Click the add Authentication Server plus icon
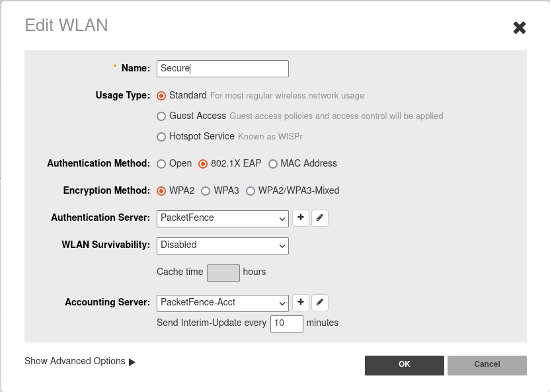 (x=301, y=218)
